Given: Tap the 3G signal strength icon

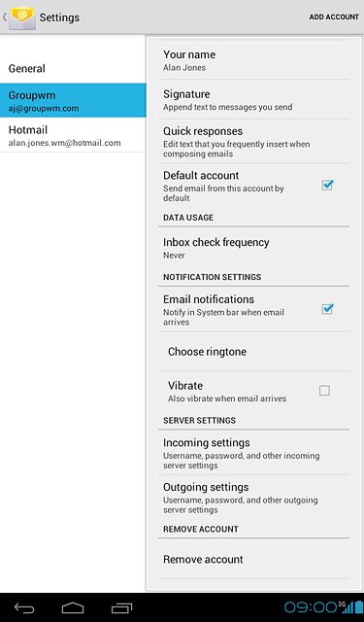Looking at the screenshot, I should 346,606.
